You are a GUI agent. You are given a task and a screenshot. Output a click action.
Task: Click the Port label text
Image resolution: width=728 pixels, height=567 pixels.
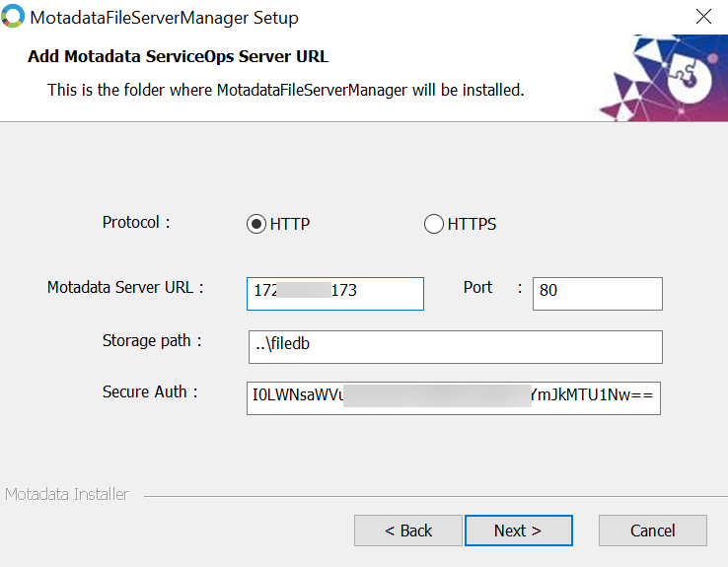[478, 288]
